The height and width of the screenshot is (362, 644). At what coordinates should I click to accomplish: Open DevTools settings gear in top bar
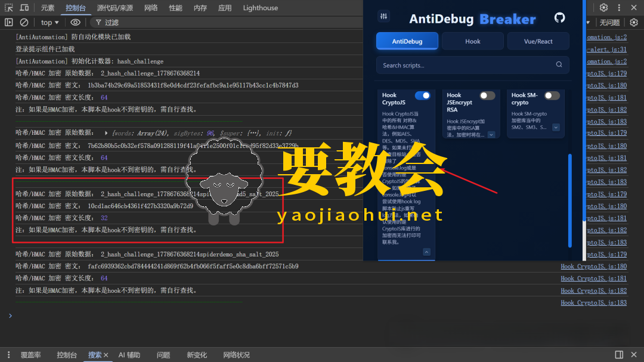(603, 8)
